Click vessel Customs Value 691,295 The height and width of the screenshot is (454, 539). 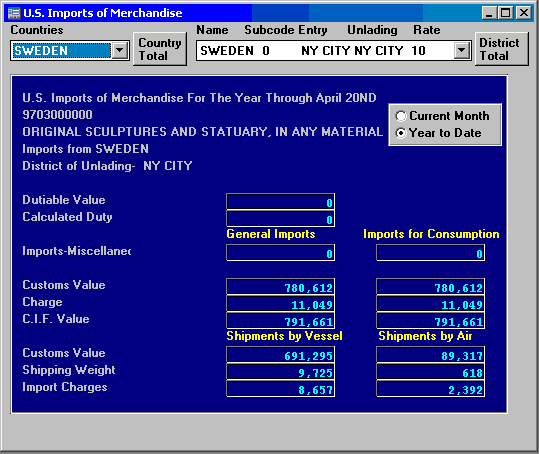pyautogui.click(x=280, y=355)
